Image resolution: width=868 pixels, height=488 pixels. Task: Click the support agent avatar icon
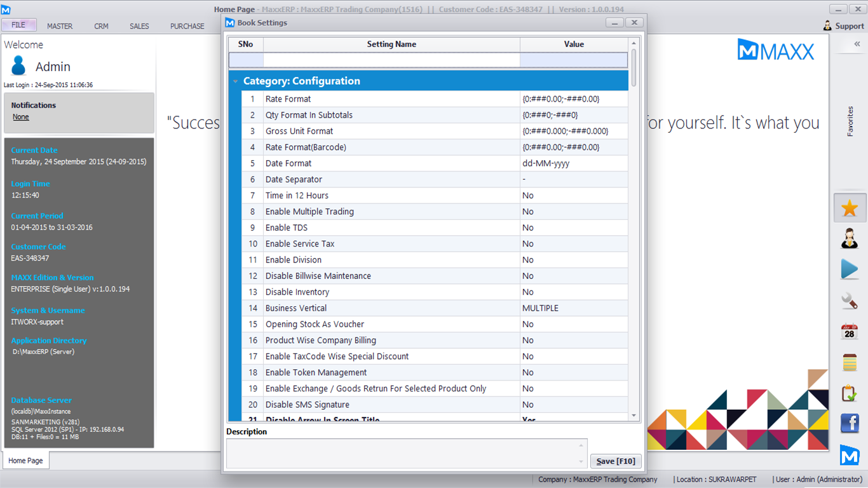[x=850, y=239]
